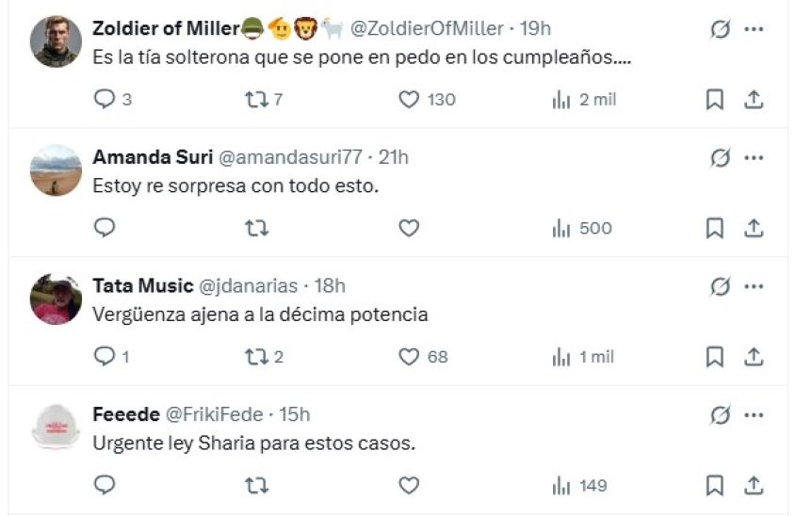Open Grok icon on Amanda Suri's tweet

[720, 158]
